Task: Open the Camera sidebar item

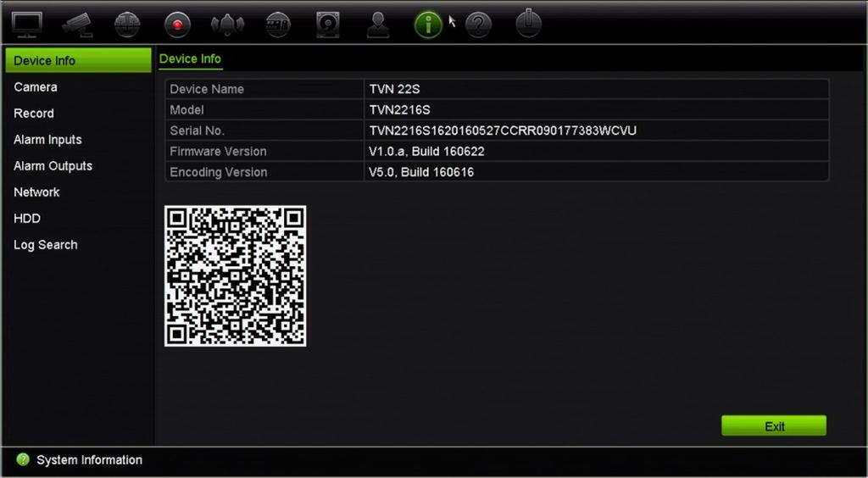Action: point(36,86)
